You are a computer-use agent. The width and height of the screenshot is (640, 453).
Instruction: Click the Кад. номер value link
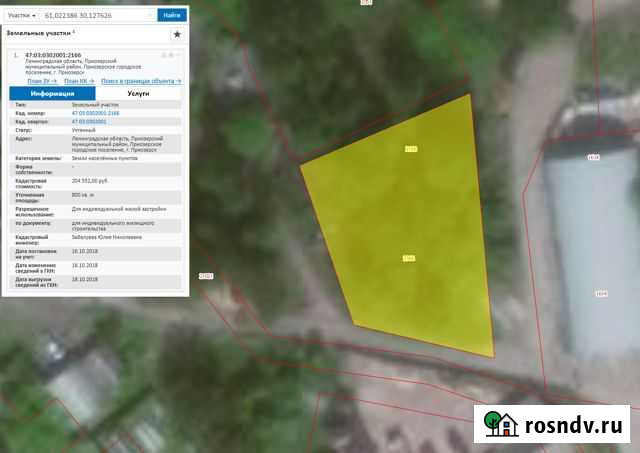92,113
